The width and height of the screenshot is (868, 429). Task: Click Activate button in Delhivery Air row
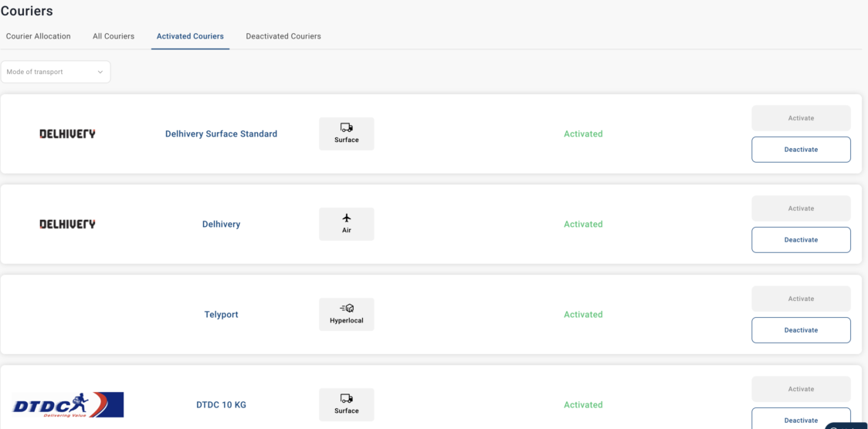click(801, 208)
